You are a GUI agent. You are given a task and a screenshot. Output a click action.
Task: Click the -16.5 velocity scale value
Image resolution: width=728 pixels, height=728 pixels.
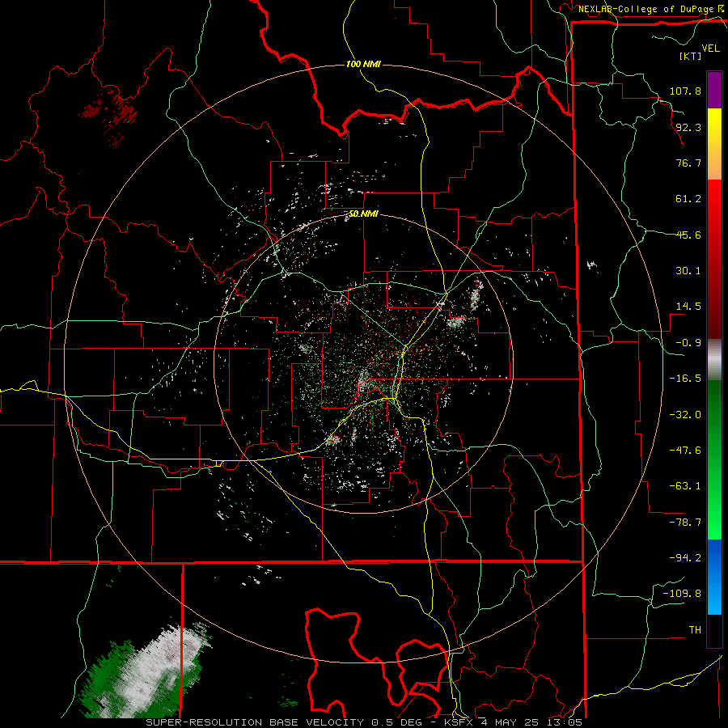[x=685, y=378]
